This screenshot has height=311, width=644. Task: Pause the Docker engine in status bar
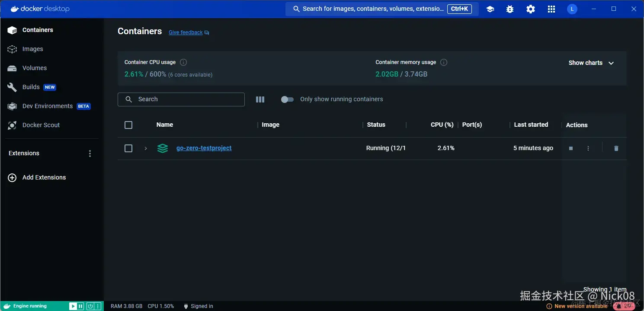click(80, 306)
